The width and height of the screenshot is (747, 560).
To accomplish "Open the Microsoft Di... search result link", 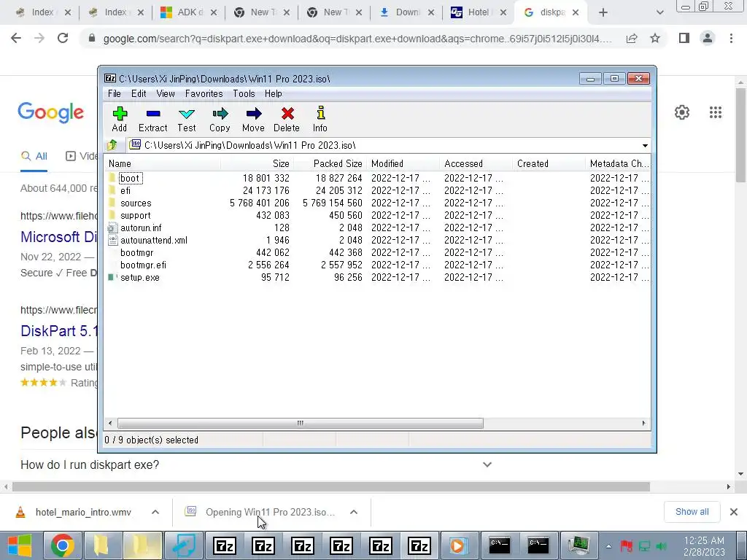I will (58, 237).
